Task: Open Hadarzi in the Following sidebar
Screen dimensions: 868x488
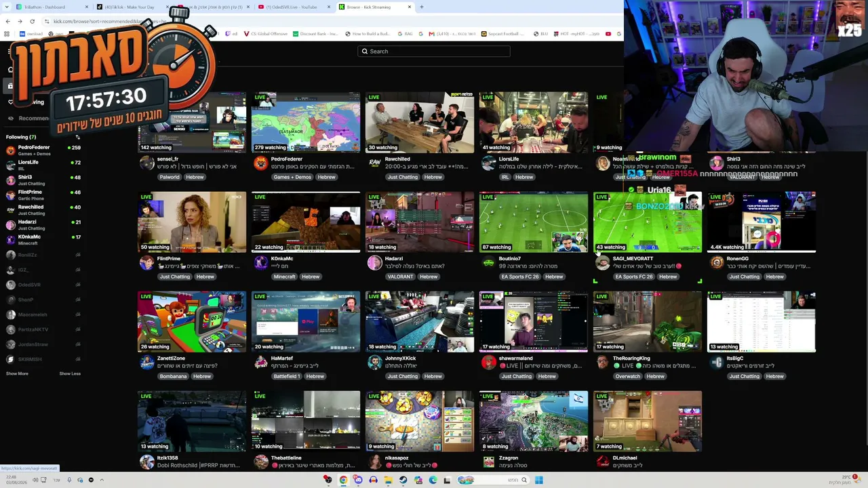Action: pyautogui.click(x=42, y=224)
